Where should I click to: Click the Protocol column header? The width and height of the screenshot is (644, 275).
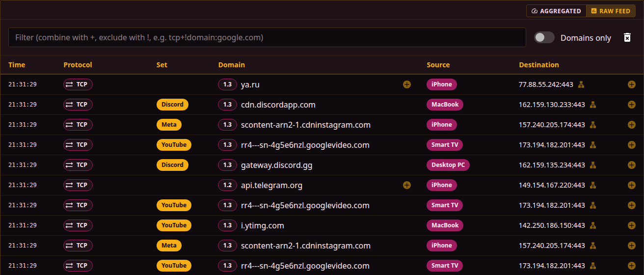[78, 65]
